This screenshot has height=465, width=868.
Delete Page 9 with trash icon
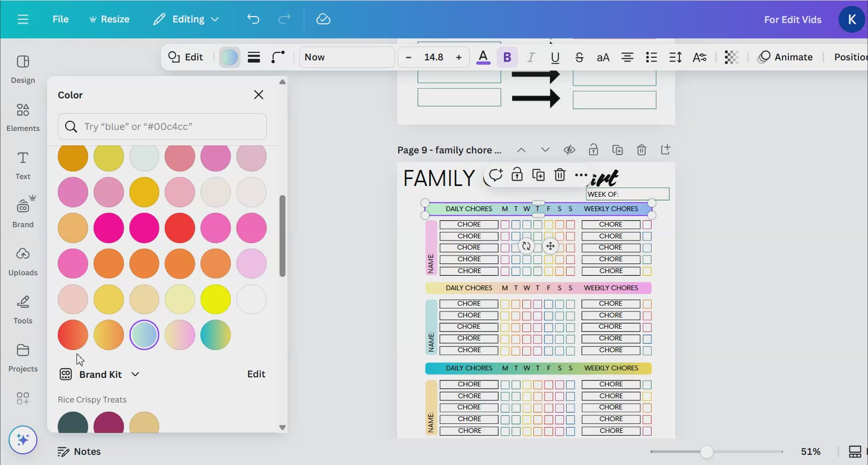tap(641, 150)
